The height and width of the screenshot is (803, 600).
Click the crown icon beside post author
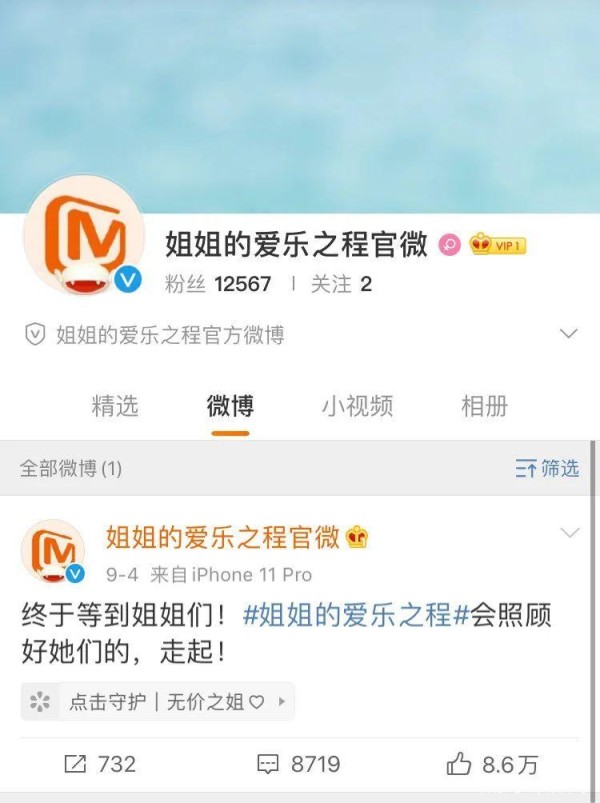click(x=357, y=537)
